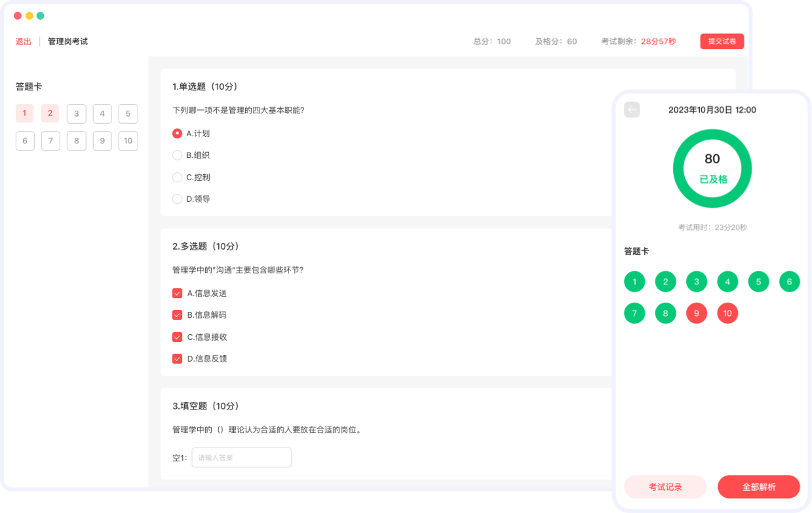The height and width of the screenshot is (513, 812).
Task: Click the 提交试卷 submit button
Action: coord(722,40)
